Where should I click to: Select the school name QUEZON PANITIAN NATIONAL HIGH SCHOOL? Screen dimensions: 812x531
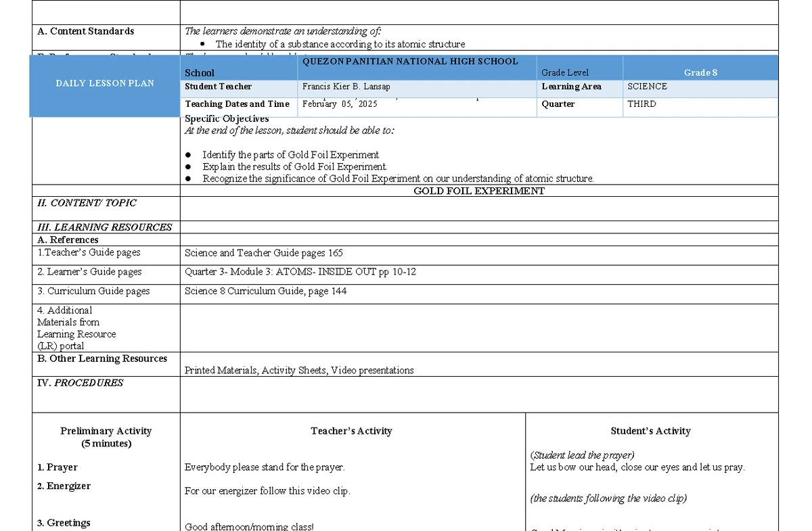click(x=410, y=62)
